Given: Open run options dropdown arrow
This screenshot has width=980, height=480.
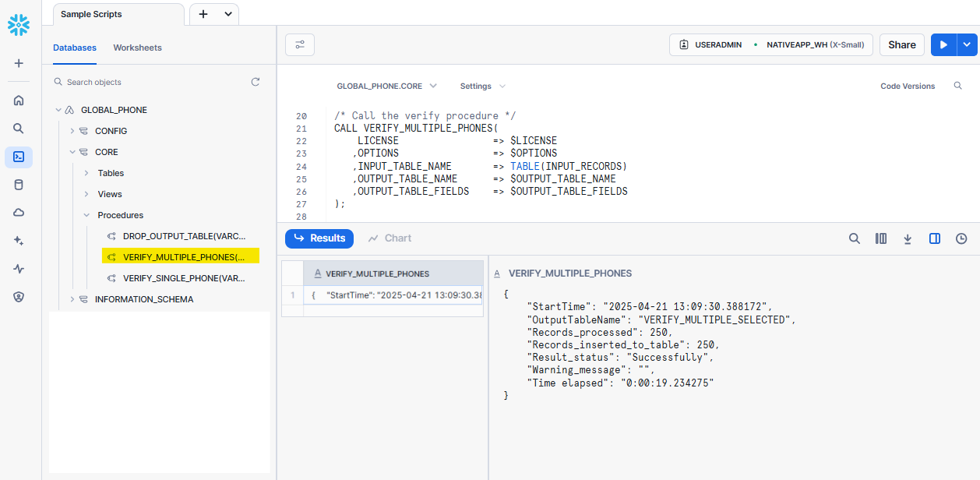Looking at the screenshot, I should pyautogui.click(x=967, y=45).
